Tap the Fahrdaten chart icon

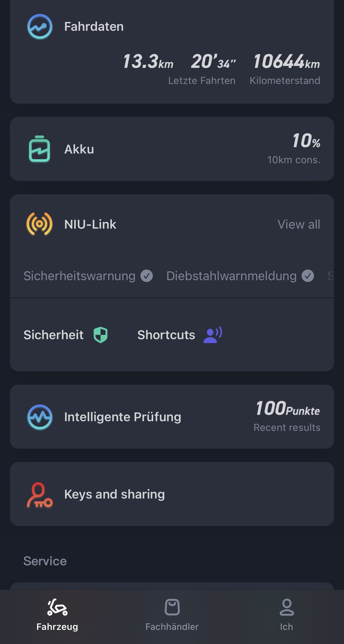[40, 27]
